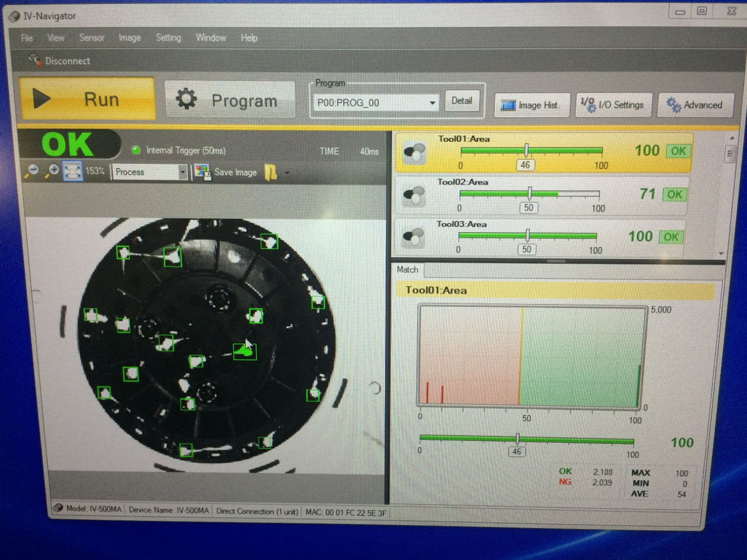Click the Save Image label
Image resolution: width=747 pixels, height=560 pixels.
coord(235,172)
